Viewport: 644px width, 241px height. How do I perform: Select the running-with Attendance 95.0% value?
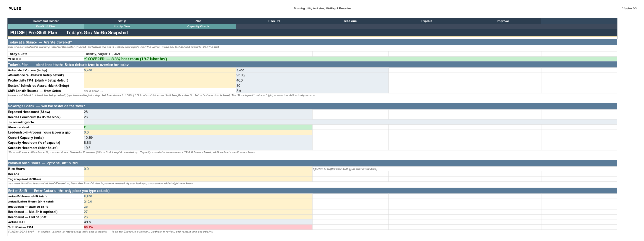312,75
